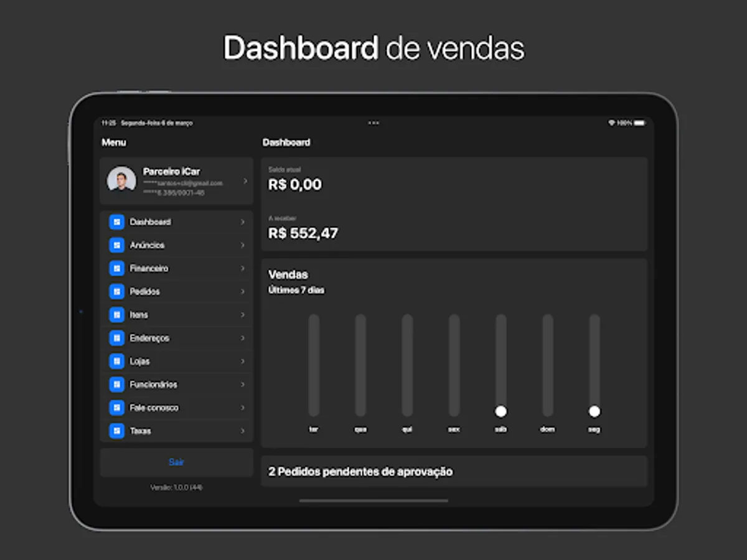Select the Dashboard menu icon
This screenshot has height=560, width=747.
pos(117,222)
